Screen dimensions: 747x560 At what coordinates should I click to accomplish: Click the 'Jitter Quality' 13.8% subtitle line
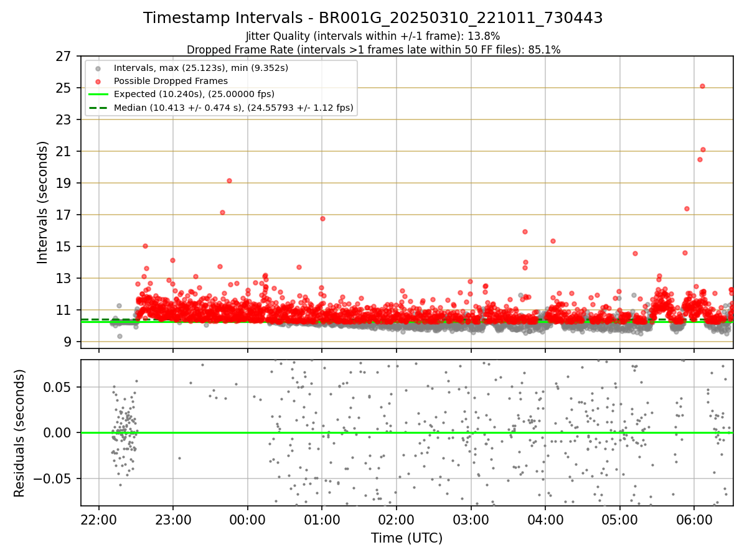click(x=373, y=36)
